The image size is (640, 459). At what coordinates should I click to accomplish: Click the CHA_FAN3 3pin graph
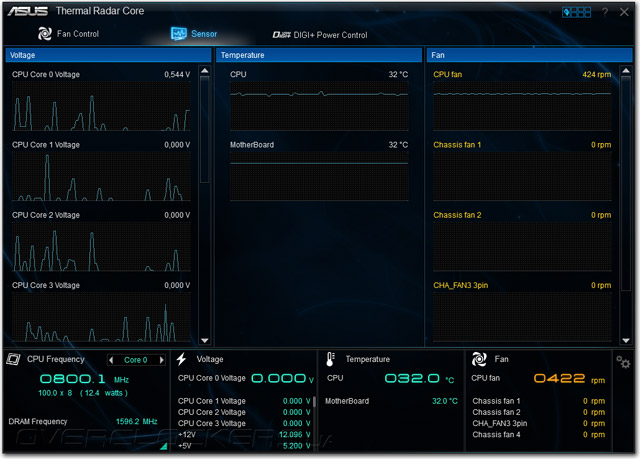[x=522, y=317]
